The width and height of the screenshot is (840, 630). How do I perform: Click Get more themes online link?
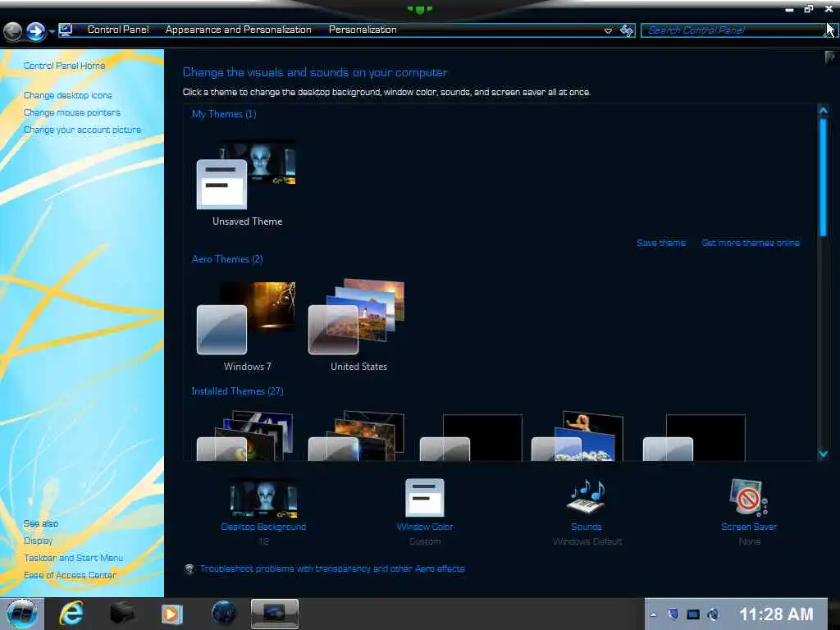pyautogui.click(x=751, y=243)
